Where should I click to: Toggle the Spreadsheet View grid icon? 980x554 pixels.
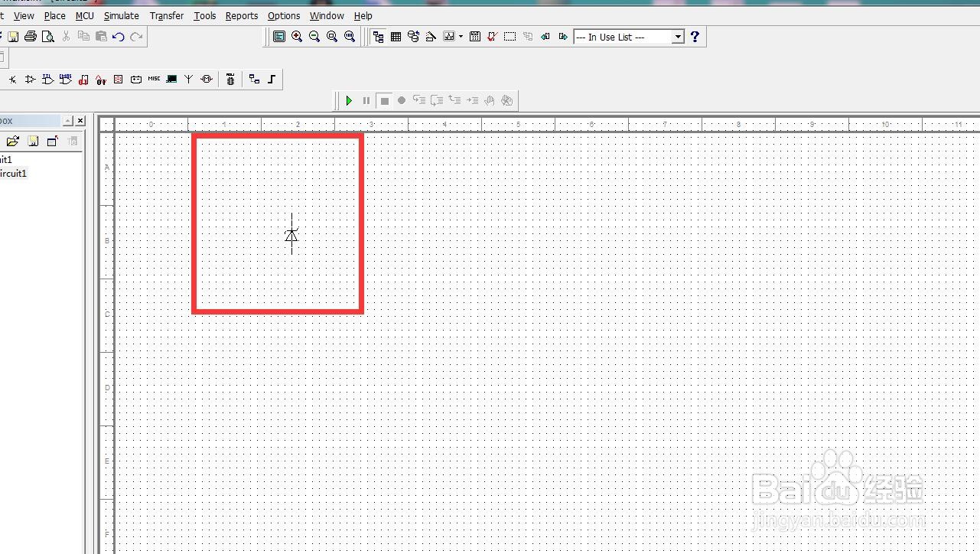click(396, 37)
